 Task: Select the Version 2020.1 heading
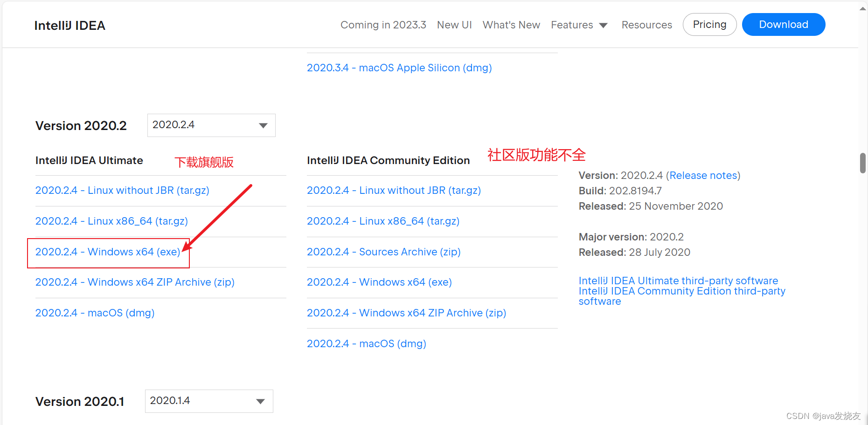(80, 402)
